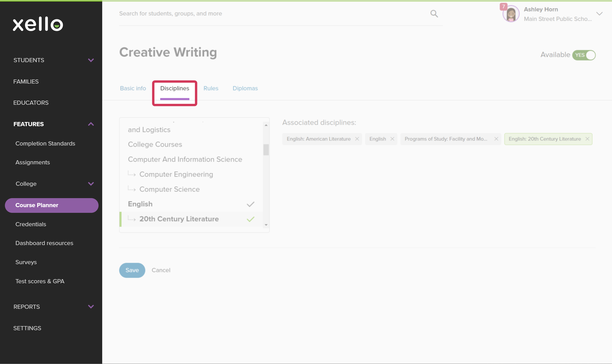
Task: Uncheck 20th Century Literature in the list
Action: [x=250, y=219]
